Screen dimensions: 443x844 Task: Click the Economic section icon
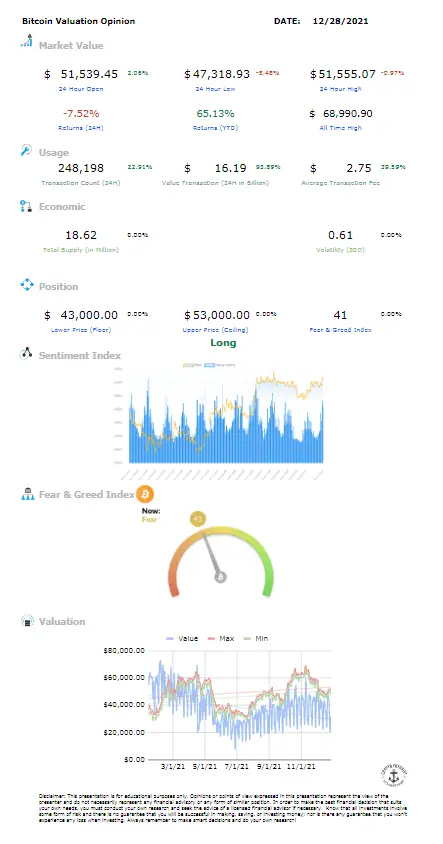coord(26,206)
